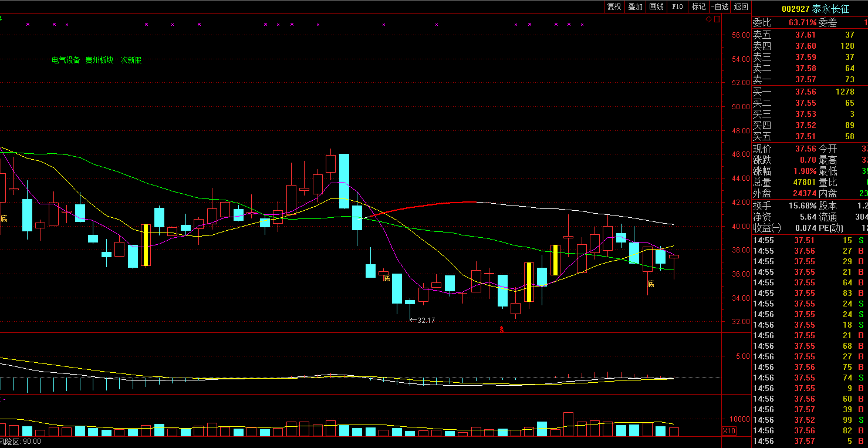
Task: Click the 量比 label
Action: [x=828, y=183]
